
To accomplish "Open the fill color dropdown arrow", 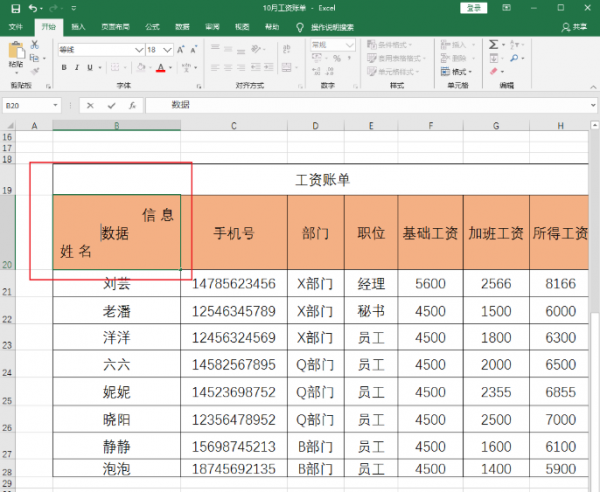I will point(150,68).
